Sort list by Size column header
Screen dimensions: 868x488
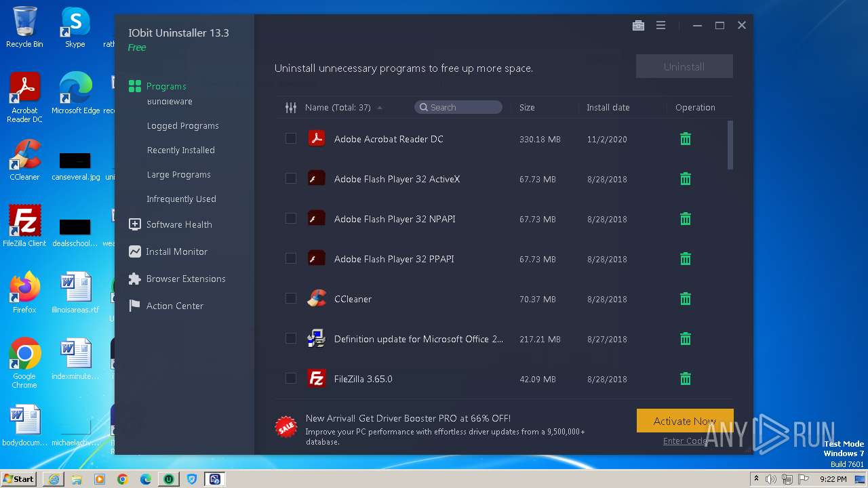point(527,107)
